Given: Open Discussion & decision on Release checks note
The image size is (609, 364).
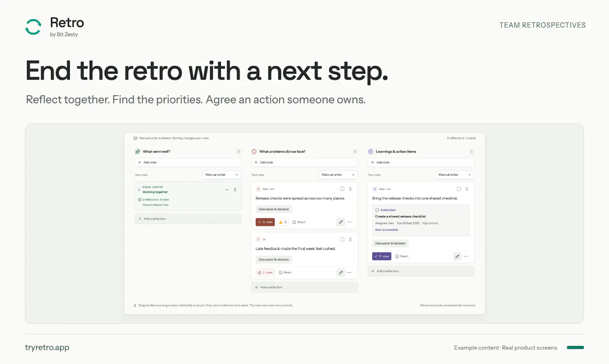Looking at the screenshot, I should [x=274, y=209].
